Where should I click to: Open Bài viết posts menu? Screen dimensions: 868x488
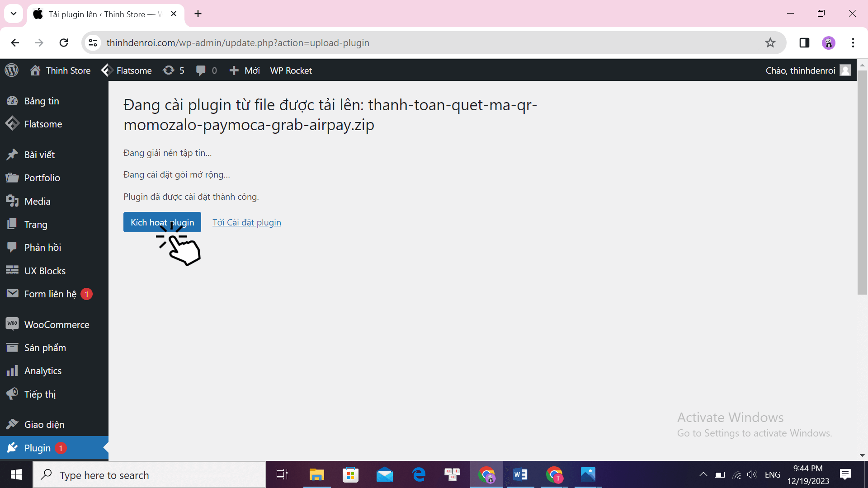tap(54, 155)
